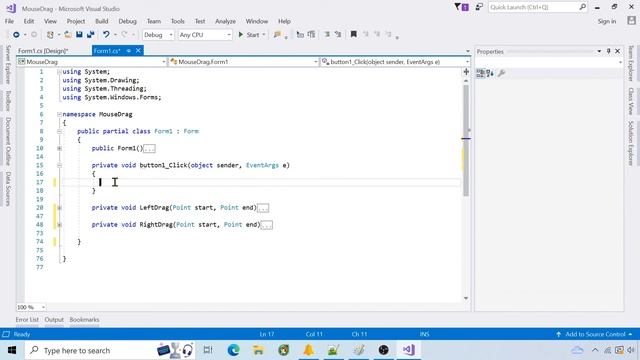Switch to the Form1.cs [Design] tab
640x360 pixels.
(43, 51)
